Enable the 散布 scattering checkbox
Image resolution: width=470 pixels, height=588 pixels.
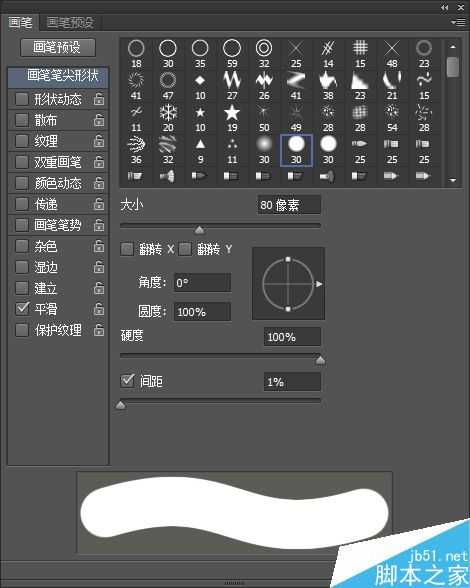pos(22,120)
